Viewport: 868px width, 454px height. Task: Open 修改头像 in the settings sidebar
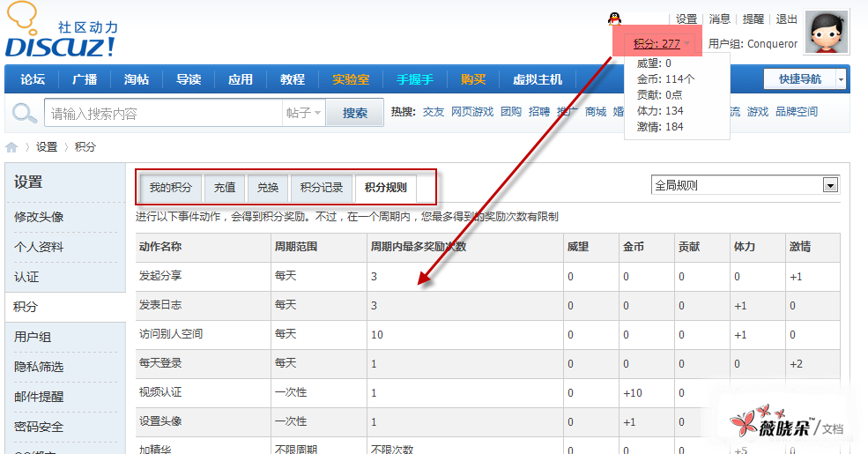(39, 217)
